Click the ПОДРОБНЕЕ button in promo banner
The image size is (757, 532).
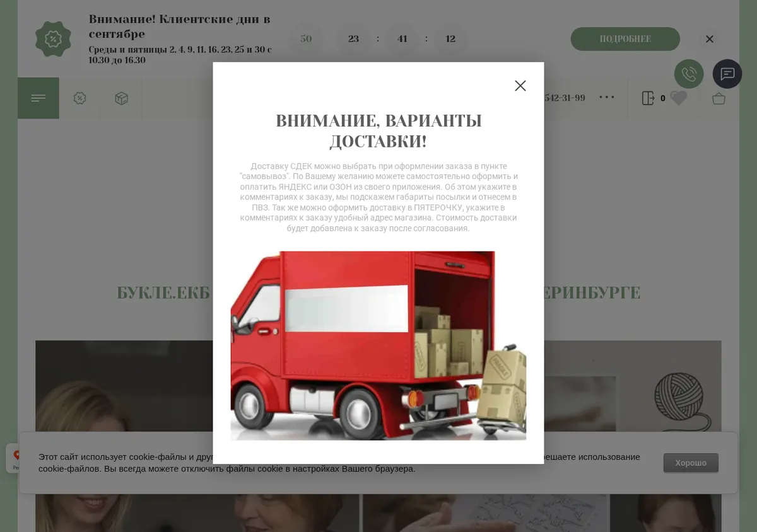pos(625,39)
